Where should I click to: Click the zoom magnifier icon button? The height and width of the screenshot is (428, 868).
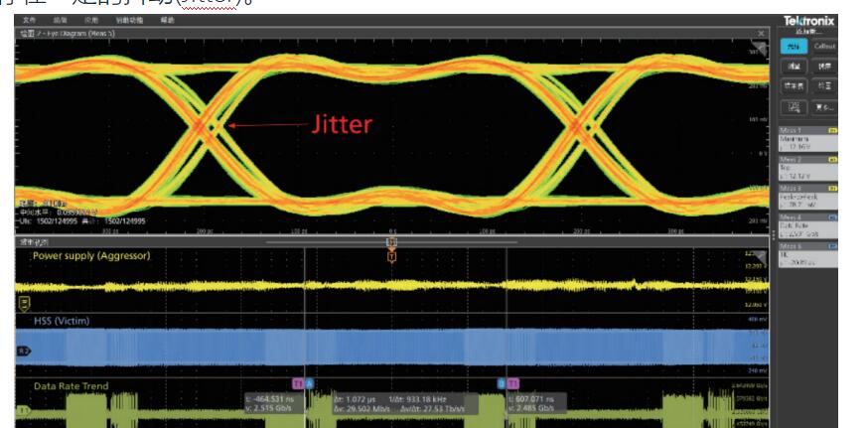click(794, 107)
